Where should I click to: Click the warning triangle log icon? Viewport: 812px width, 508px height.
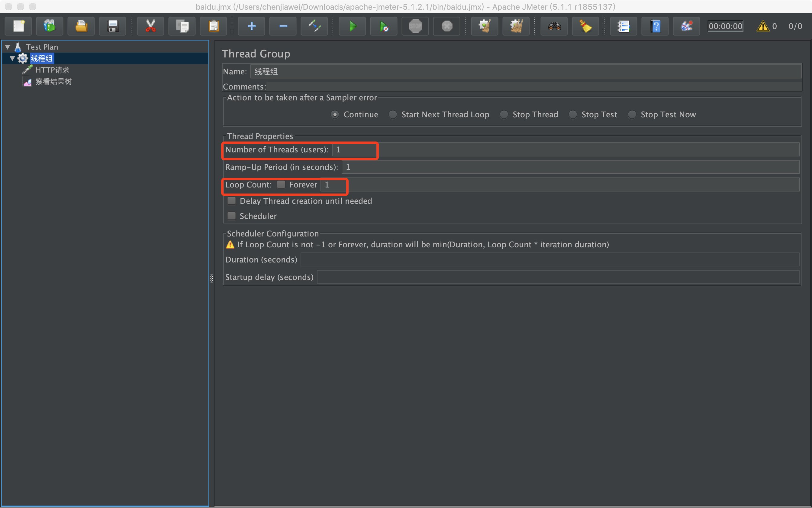click(763, 26)
